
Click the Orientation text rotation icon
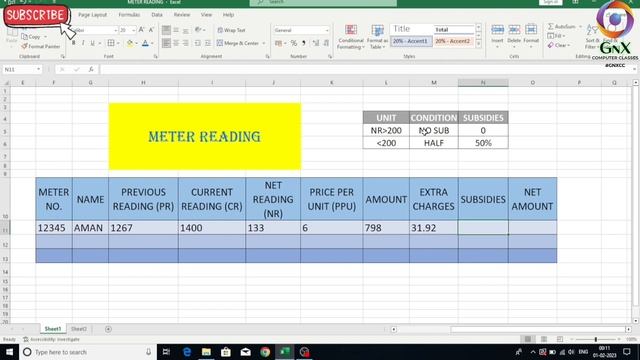[x=198, y=30]
